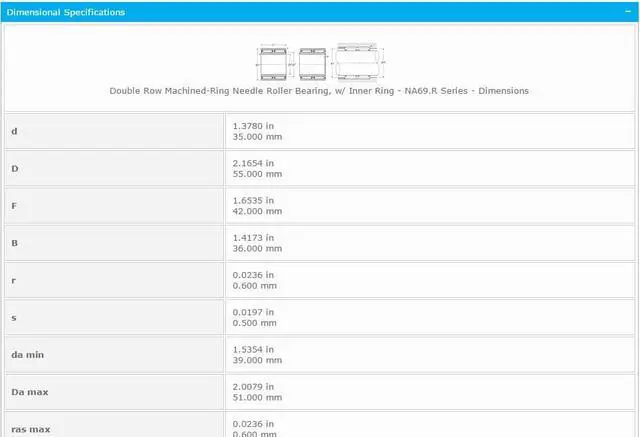Click the B width row label
This screenshot has width=640, height=437.
[x=14, y=243]
